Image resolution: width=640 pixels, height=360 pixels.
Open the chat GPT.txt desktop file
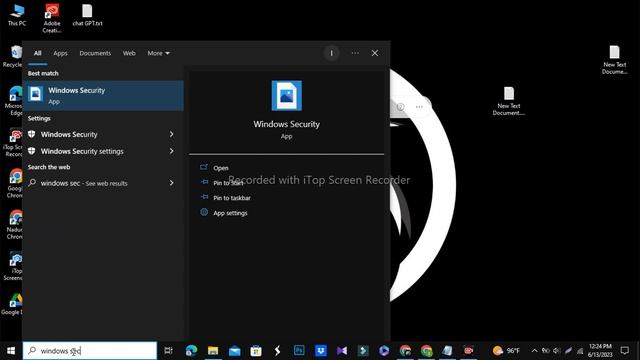click(x=87, y=16)
